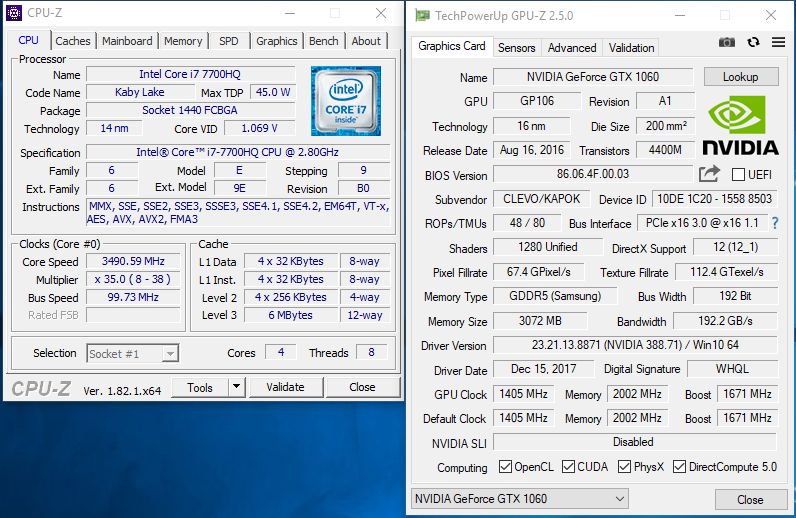
Task: Click the Lookup button
Action: tap(741, 77)
